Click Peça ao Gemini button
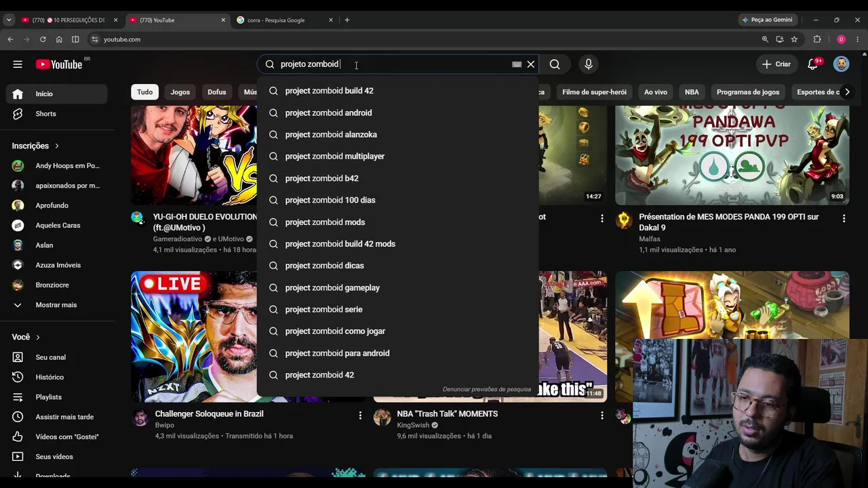This screenshot has width=868, height=488. tap(768, 20)
